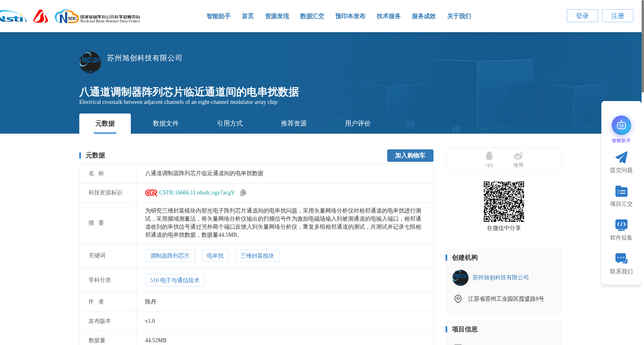This screenshot has height=345, width=644.
Task: Open the 智能助手 robot icon in sidebar
Action: pos(621,125)
